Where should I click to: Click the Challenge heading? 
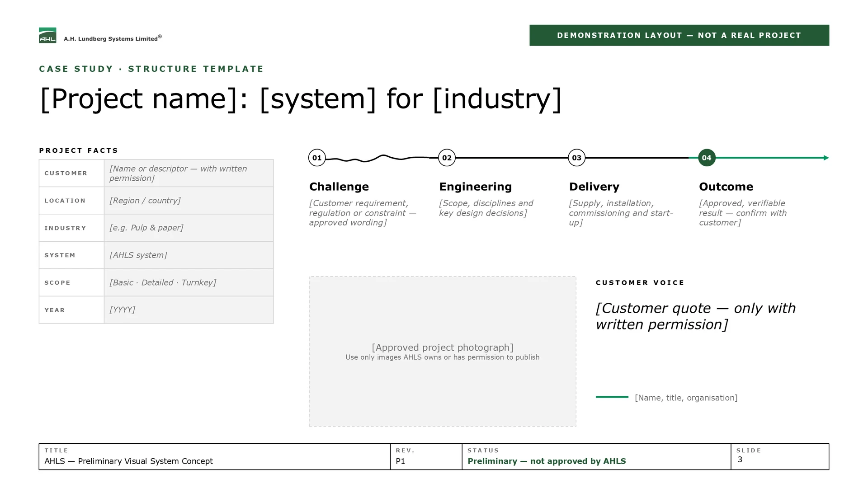click(339, 187)
